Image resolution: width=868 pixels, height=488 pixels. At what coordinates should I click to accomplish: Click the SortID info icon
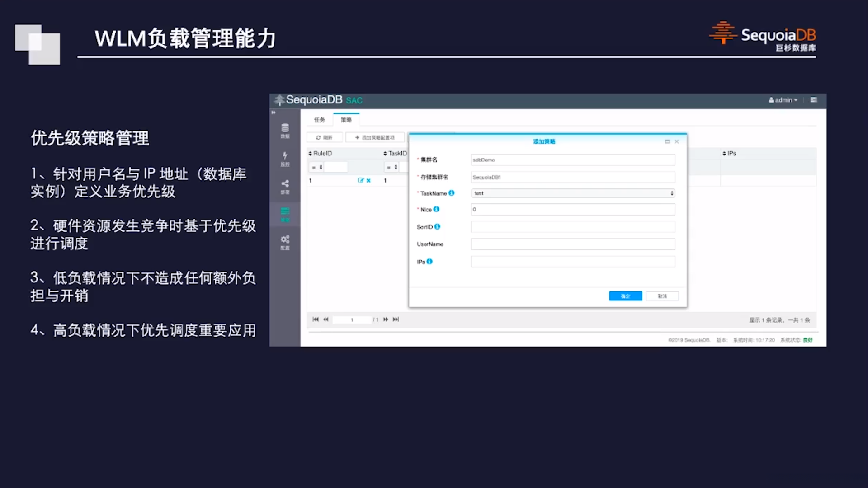click(x=437, y=226)
